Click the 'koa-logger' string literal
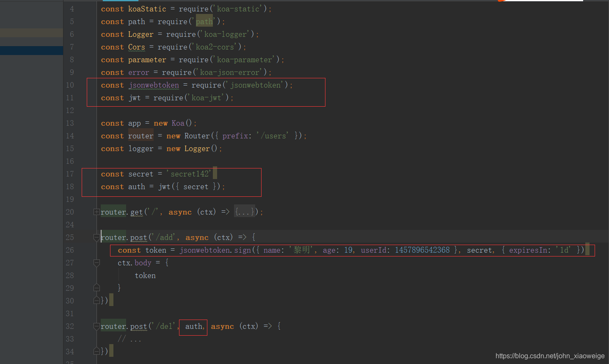Screen dimensions: 609x364 pyautogui.click(x=225, y=34)
